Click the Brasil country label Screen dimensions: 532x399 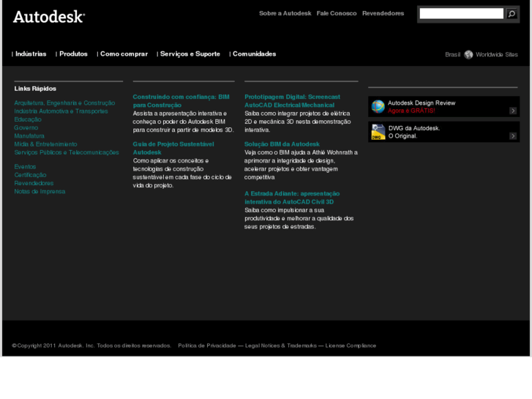coord(453,55)
